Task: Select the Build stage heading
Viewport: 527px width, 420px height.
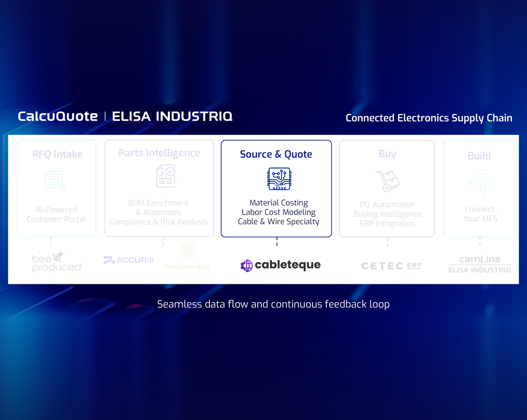Action: tap(480, 156)
